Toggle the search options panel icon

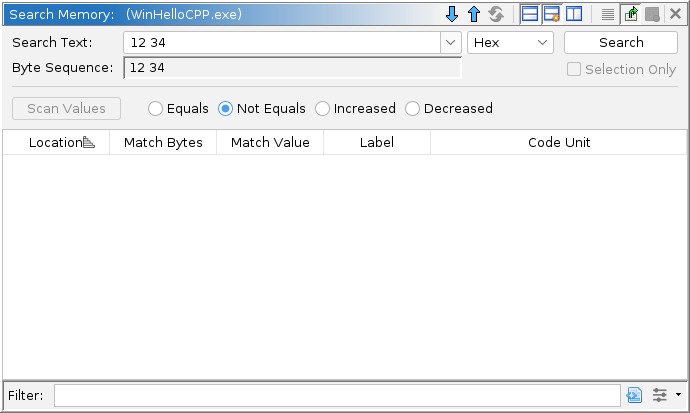click(x=530, y=15)
